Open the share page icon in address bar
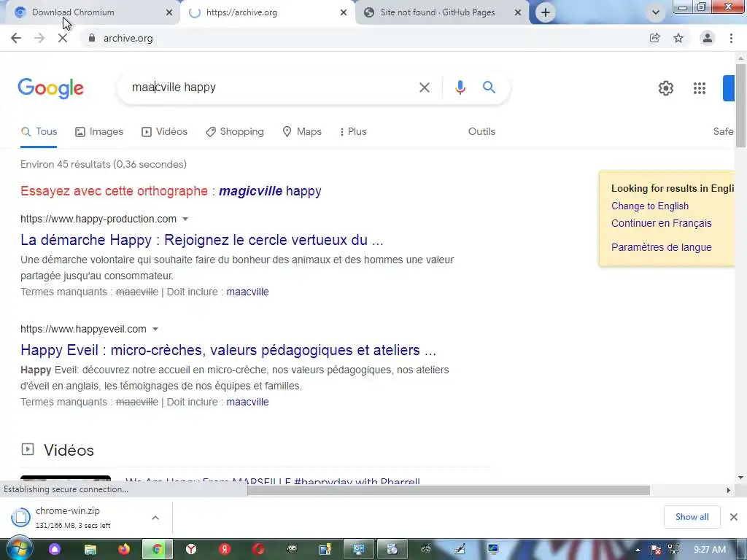747x560 pixels. coord(654,38)
